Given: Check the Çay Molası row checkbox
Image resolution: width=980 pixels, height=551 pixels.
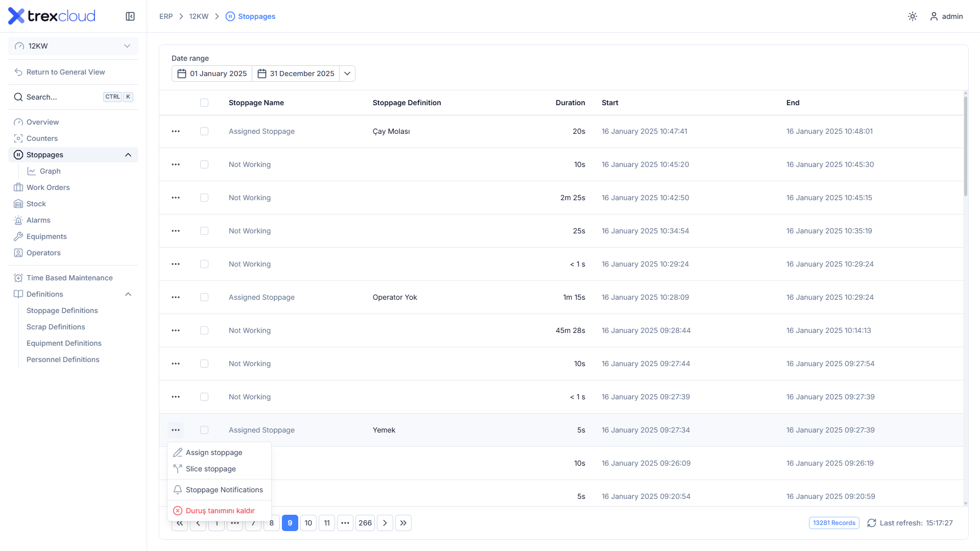Looking at the screenshot, I should tap(204, 131).
